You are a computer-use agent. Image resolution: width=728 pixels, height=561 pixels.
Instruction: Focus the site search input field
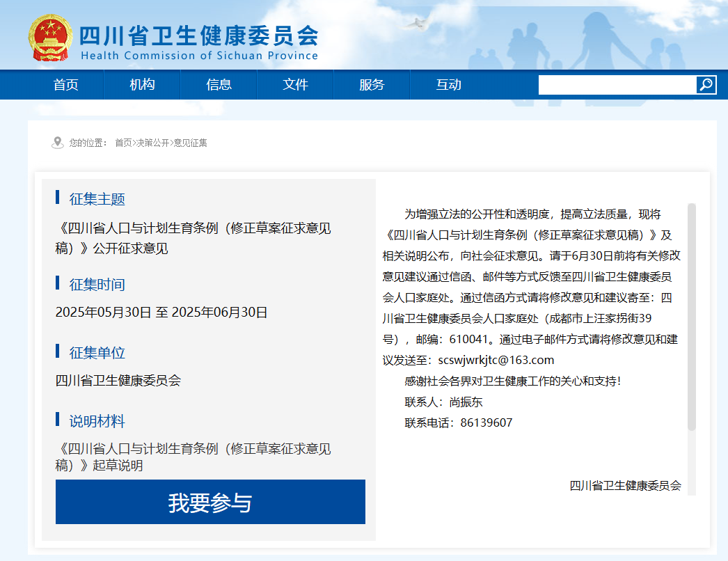pyautogui.click(x=617, y=85)
